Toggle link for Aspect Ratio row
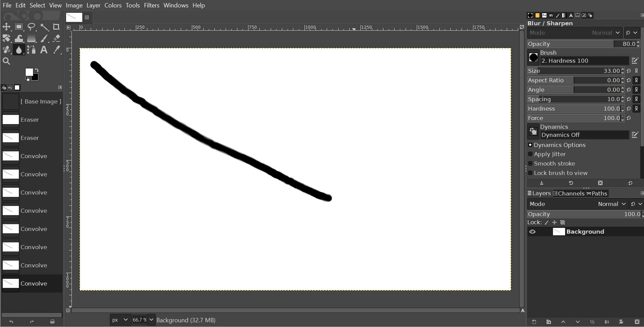Screen dimensions: 644x327 (x=636, y=80)
